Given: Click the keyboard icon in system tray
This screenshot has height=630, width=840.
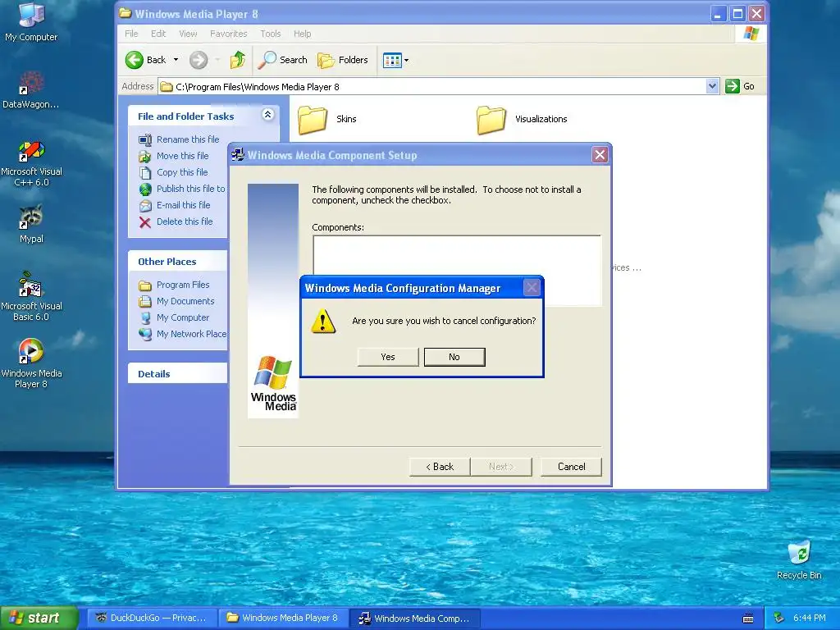Looking at the screenshot, I should 748,619.
